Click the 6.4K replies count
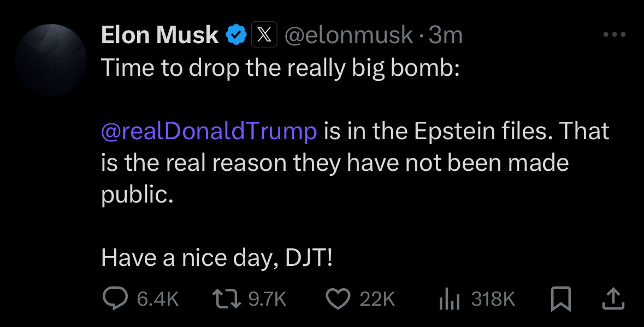Image resolution: width=644 pixels, height=327 pixels. [x=158, y=299]
